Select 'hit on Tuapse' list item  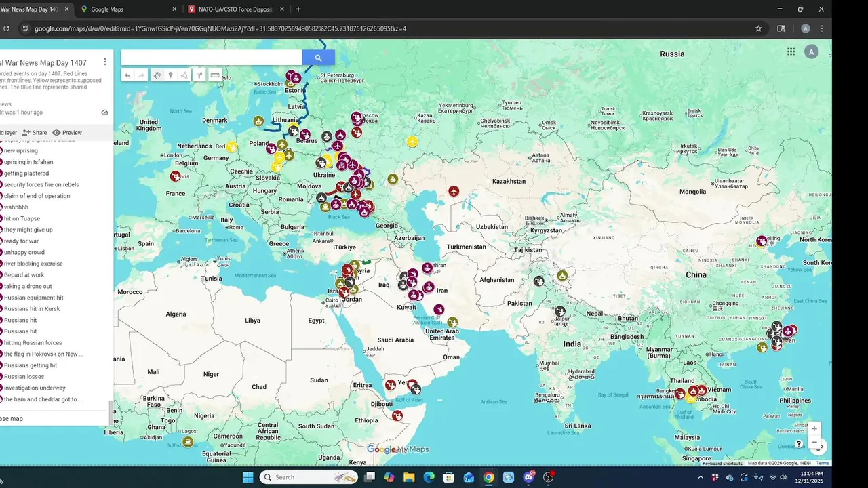(x=22, y=218)
